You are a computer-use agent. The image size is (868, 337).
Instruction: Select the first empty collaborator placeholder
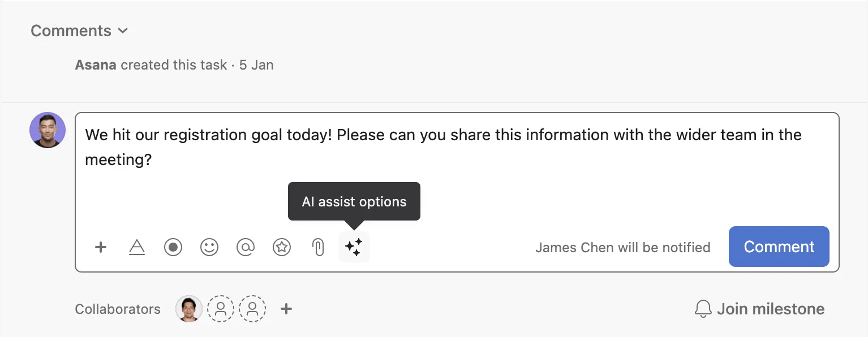221,309
